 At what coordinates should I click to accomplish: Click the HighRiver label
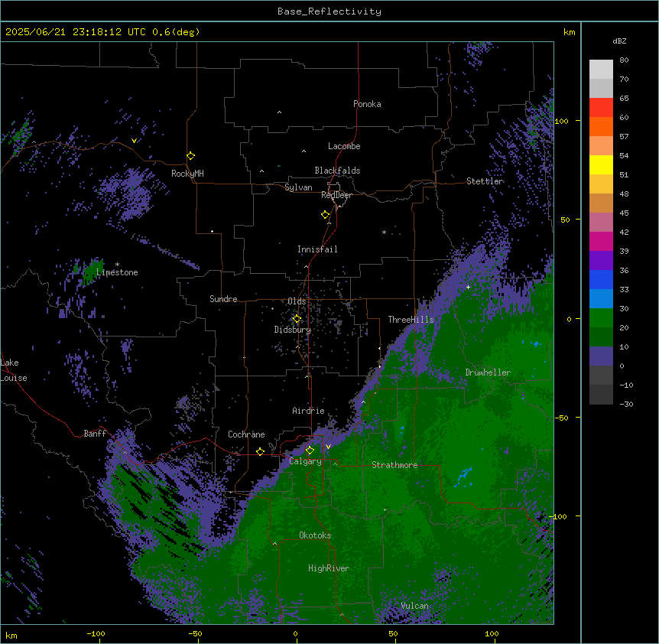[x=329, y=568]
